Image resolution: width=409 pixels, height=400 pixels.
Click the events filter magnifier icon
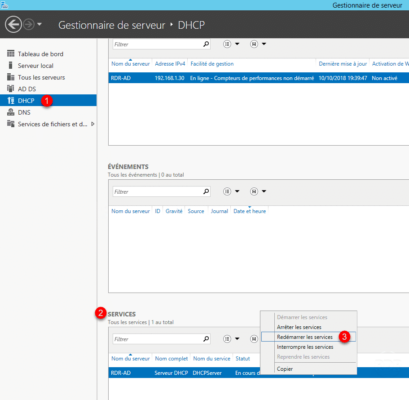point(206,191)
